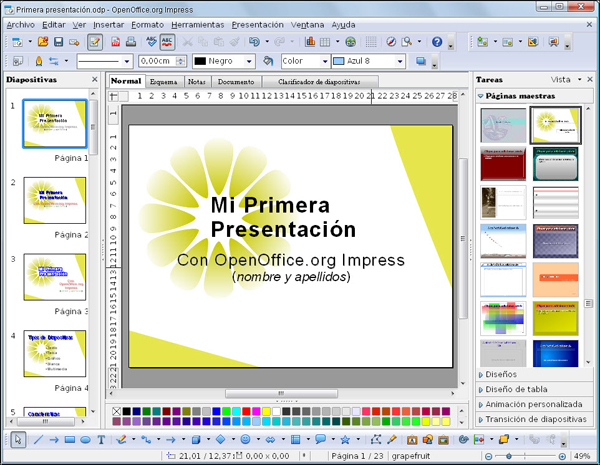Open the Archivo menu
This screenshot has width=600, height=465.
(21, 25)
